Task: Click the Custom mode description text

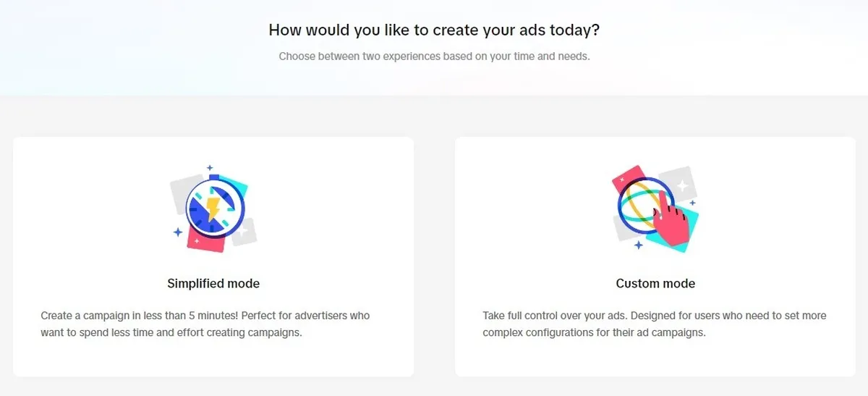Action: [x=654, y=324]
